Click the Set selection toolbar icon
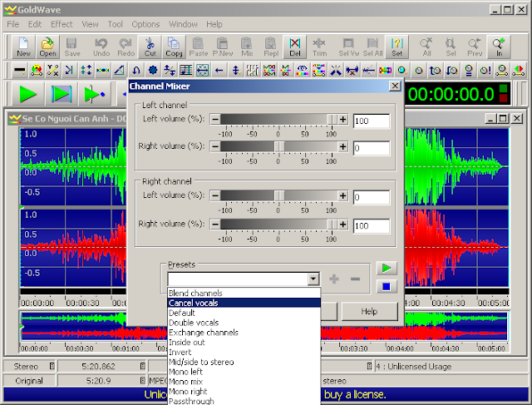 [397, 47]
